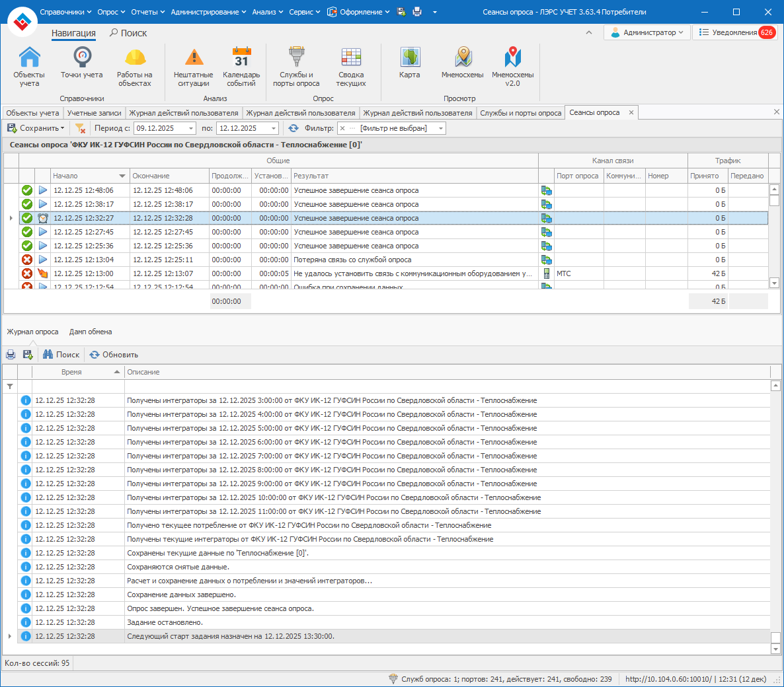Click the clear filter funnel icon
The image size is (784, 687).
pos(80,128)
